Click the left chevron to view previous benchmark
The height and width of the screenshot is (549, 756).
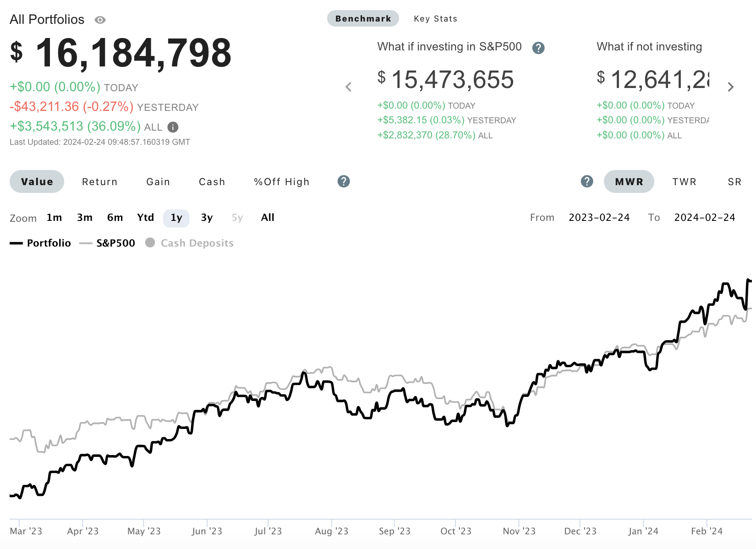349,87
